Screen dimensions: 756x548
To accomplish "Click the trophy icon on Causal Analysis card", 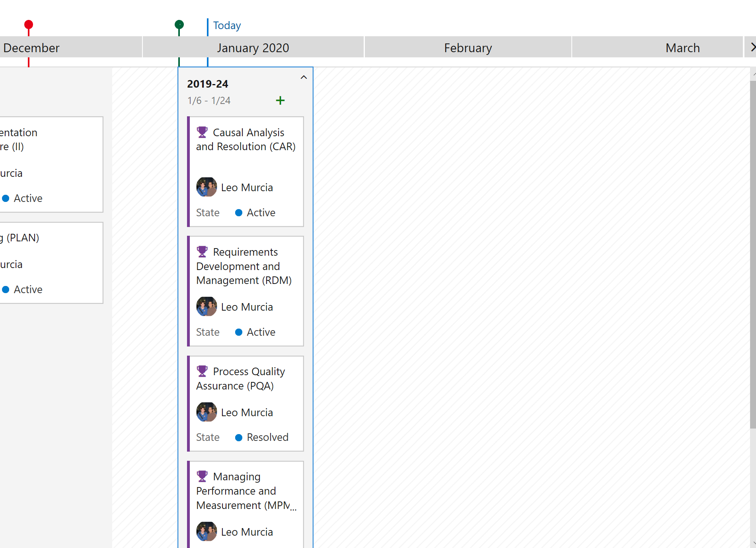I will (x=203, y=132).
